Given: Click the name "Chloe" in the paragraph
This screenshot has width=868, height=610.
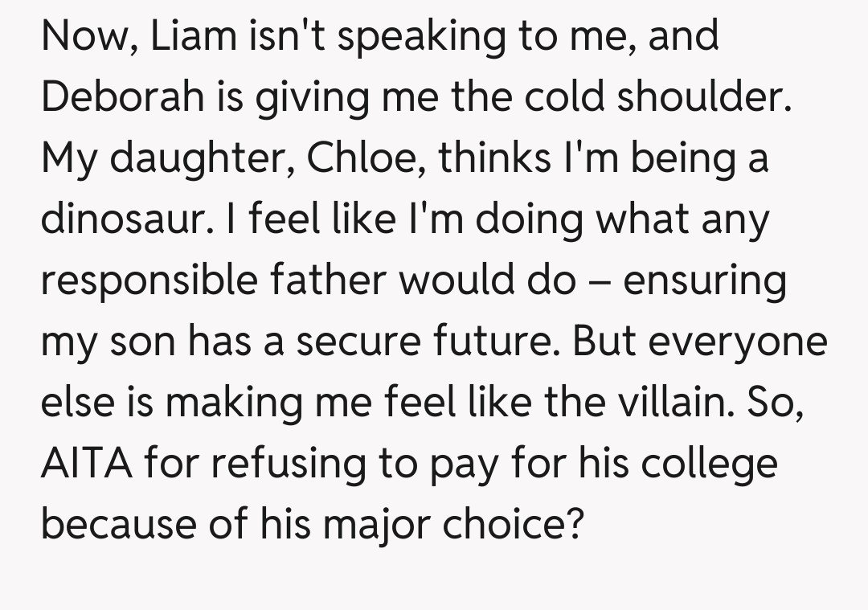Looking at the screenshot, I should pyautogui.click(x=354, y=158).
